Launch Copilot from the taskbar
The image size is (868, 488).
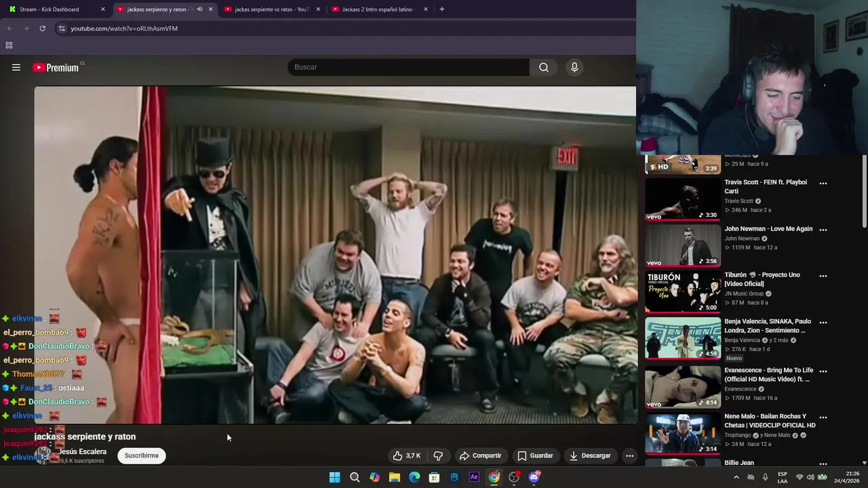tap(374, 477)
